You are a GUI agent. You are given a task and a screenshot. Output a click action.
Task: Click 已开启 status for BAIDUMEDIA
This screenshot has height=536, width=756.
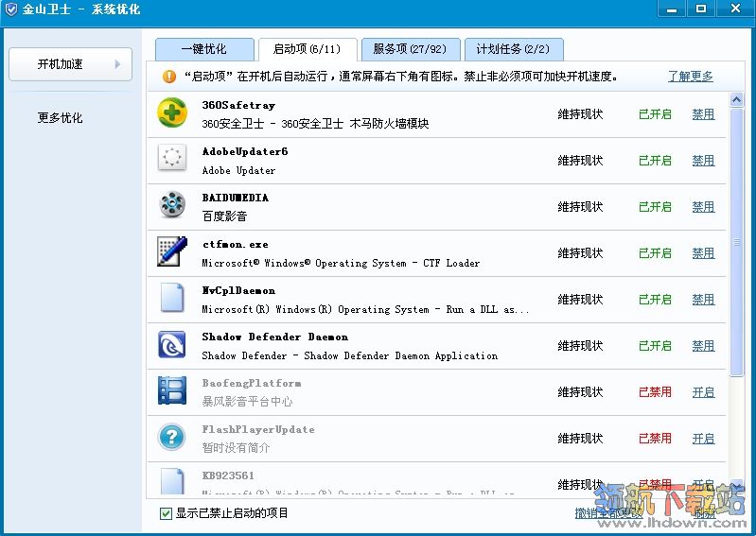pos(655,207)
